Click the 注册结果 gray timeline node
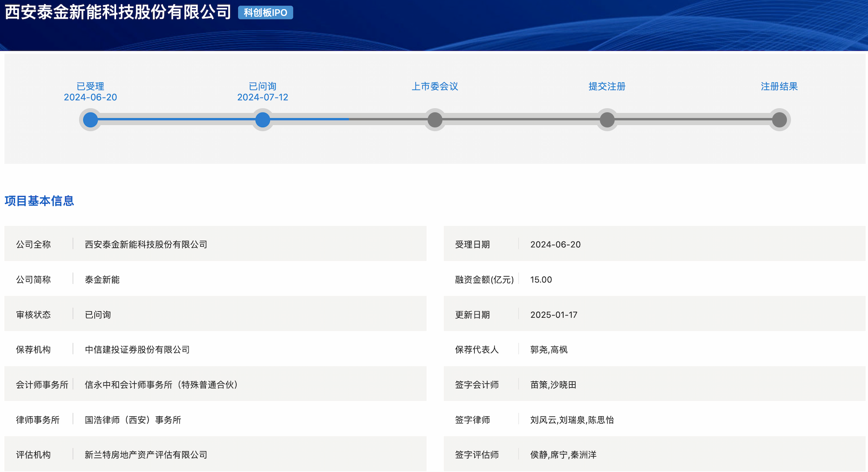Image resolution: width=868 pixels, height=472 pixels. (x=779, y=120)
